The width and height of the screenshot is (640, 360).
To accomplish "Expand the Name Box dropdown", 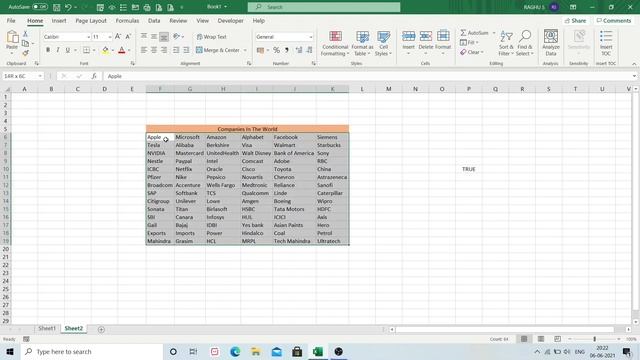I will 40,76.
